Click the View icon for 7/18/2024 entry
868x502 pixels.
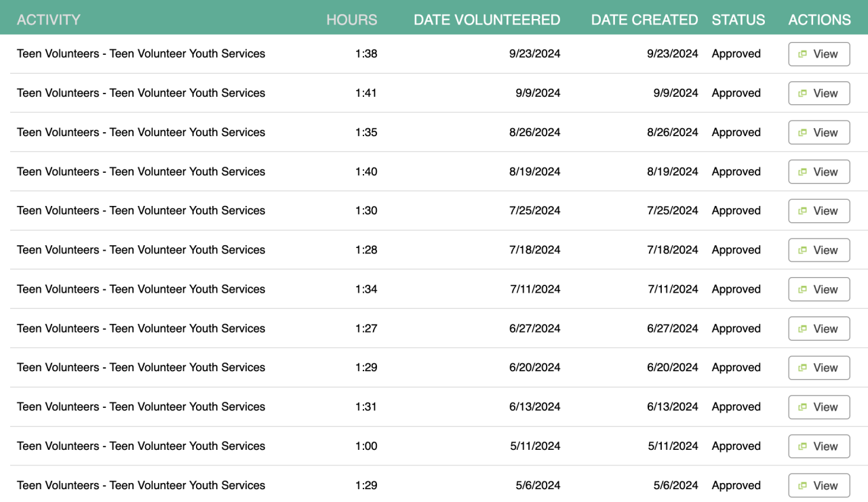(x=803, y=251)
